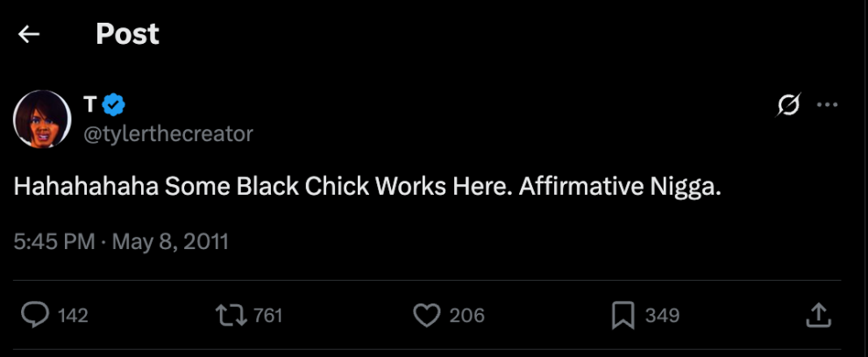868x357 pixels.
Task: Open the Grok explain-post icon
Action: tap(788, 105)
